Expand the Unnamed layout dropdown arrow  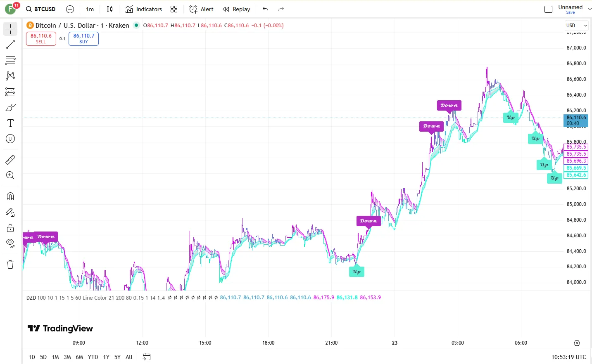590,9
